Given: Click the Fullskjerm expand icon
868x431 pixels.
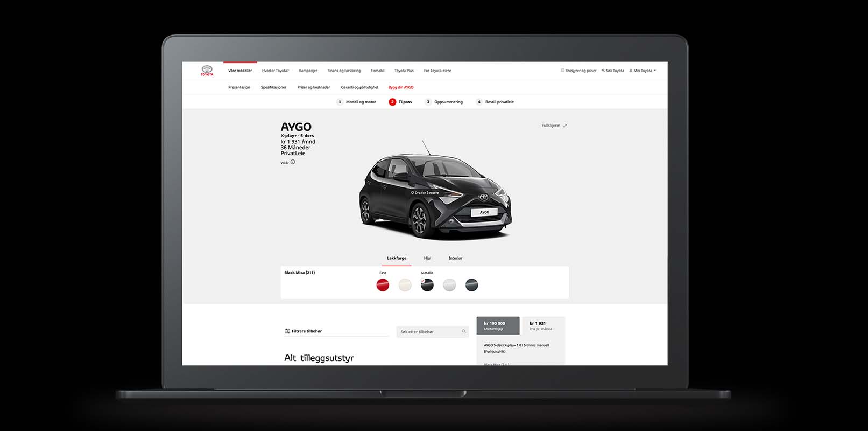Looking at the screenshot, I should (x=564, y=126).
